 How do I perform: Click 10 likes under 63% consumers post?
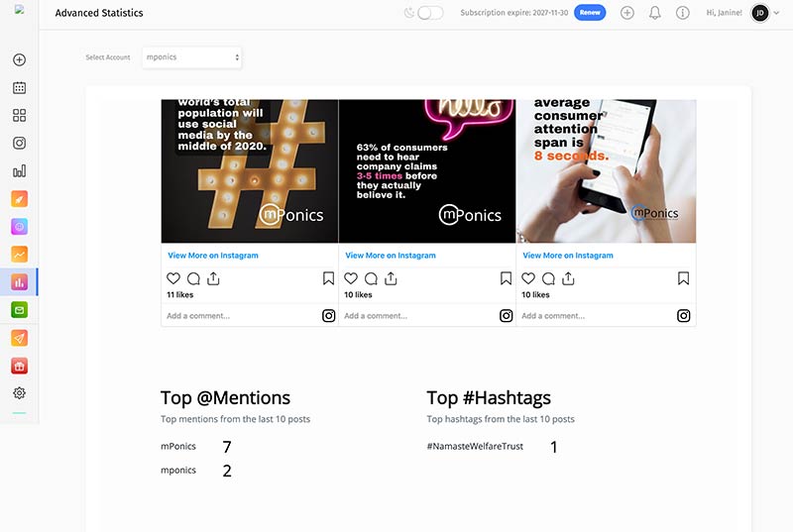[x=358, y=295]
